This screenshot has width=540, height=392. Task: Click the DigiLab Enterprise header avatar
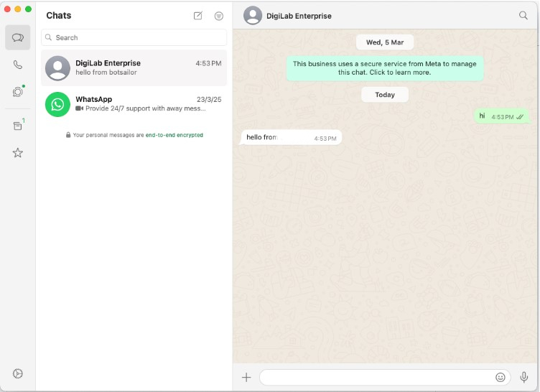point(253,16)
